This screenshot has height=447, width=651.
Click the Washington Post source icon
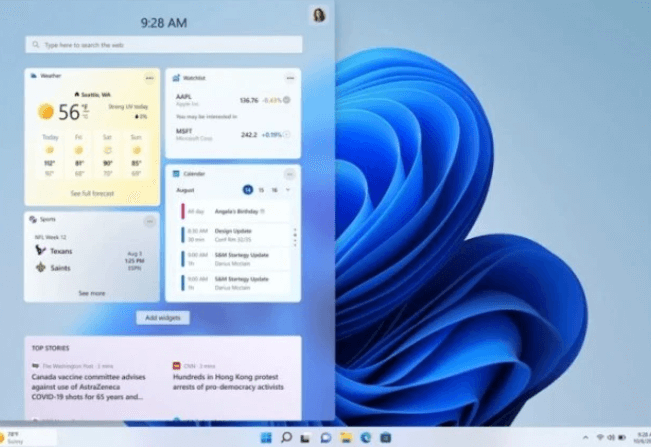point(35,366)
